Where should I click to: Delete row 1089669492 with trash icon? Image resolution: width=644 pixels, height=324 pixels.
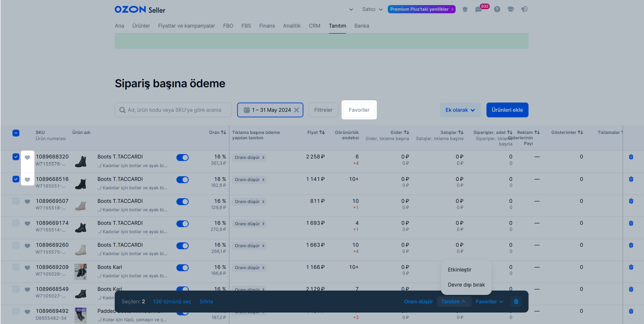pos(631,311)
